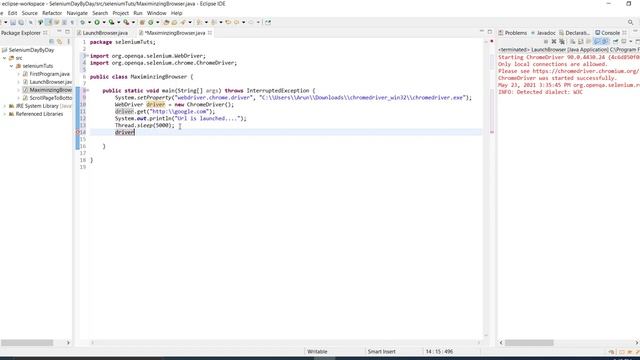
Task: Open the Run button dropdown arrow
Action: click(x=104, y=22)
